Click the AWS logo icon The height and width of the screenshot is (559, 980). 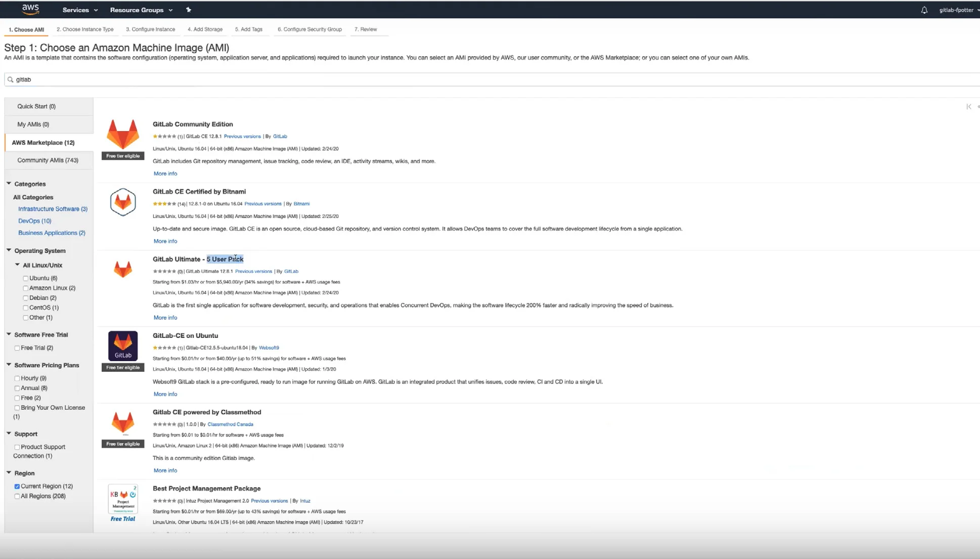(x=30, y=9)
